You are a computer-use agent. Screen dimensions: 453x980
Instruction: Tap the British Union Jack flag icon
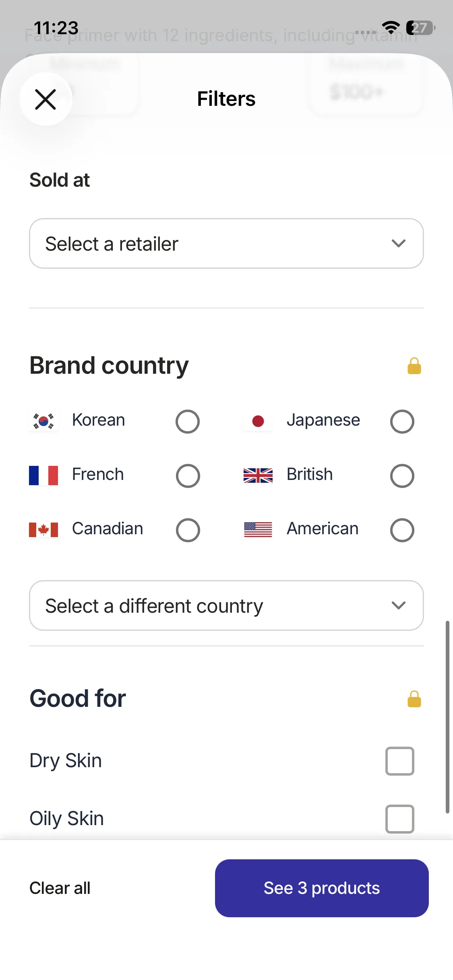pos(258,475)
